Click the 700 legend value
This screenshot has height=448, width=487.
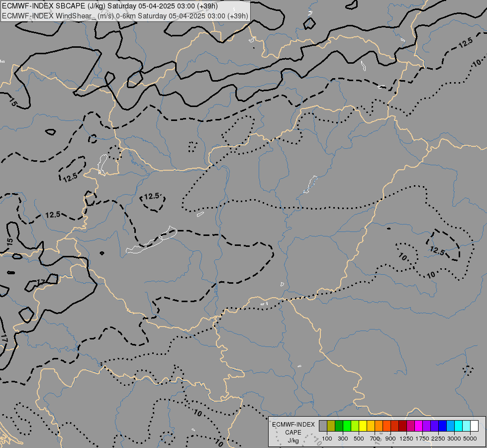(x=375, y=439)
